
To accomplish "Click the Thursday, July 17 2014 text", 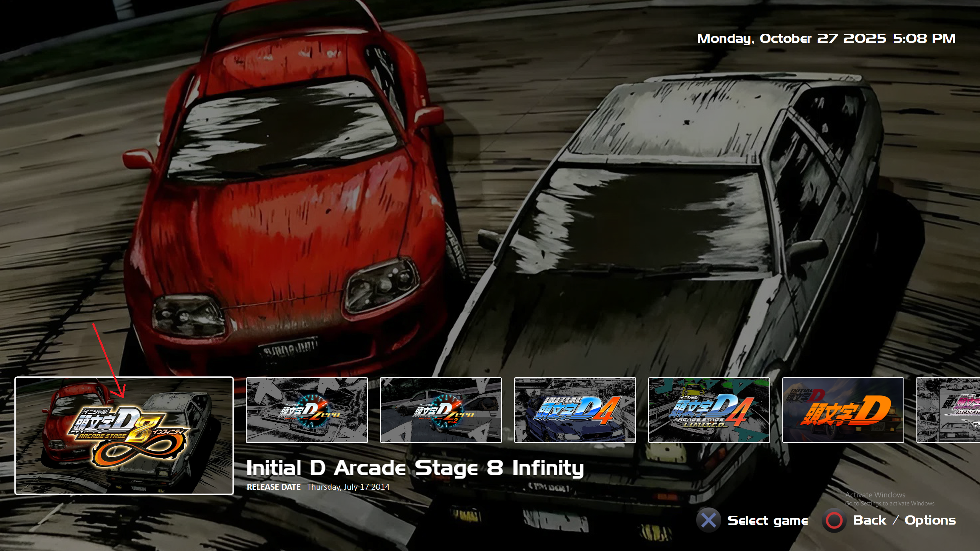I will (x=348, y=487).
